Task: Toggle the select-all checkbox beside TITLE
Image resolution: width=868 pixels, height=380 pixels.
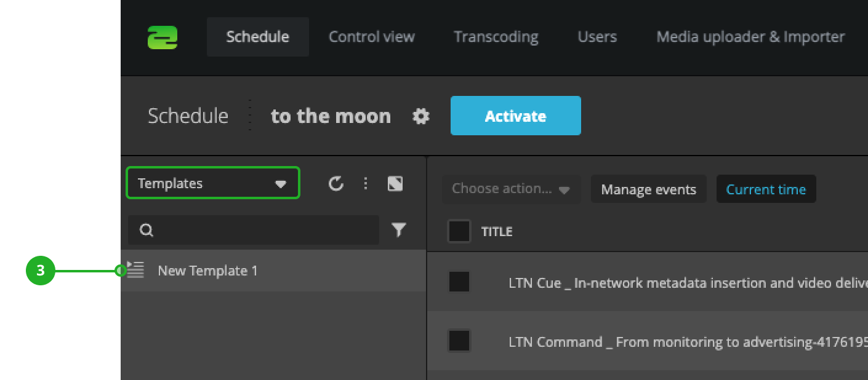Action: (459, 231)
